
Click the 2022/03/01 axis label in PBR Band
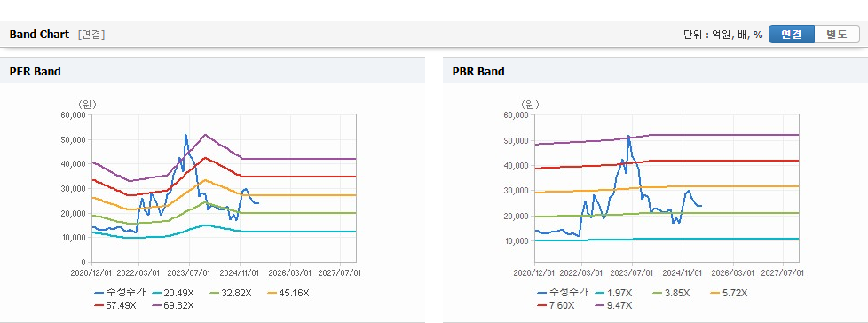(x=582, y=272)
